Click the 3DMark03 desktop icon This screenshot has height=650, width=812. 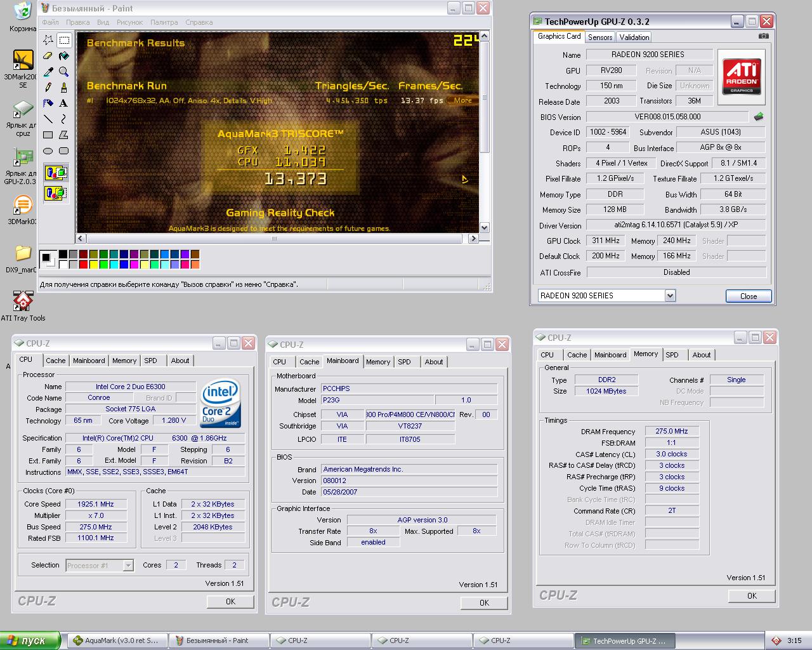coord(23,211)
